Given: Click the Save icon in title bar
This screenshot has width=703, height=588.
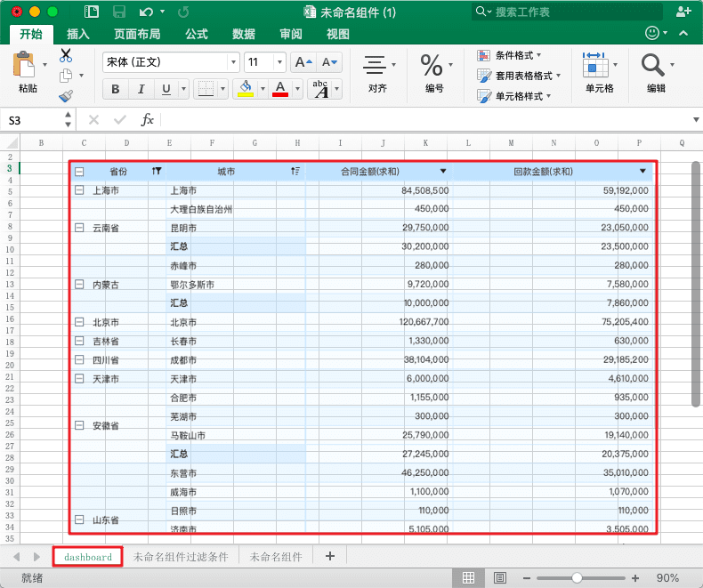Looking at the screenshot, I should point(92,12).
